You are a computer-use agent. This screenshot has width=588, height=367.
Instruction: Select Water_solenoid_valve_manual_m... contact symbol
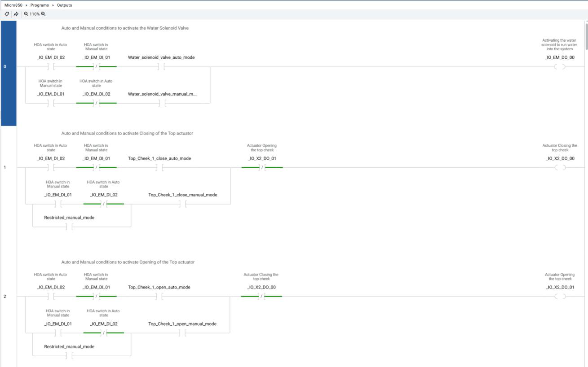[x=162, y=103]
